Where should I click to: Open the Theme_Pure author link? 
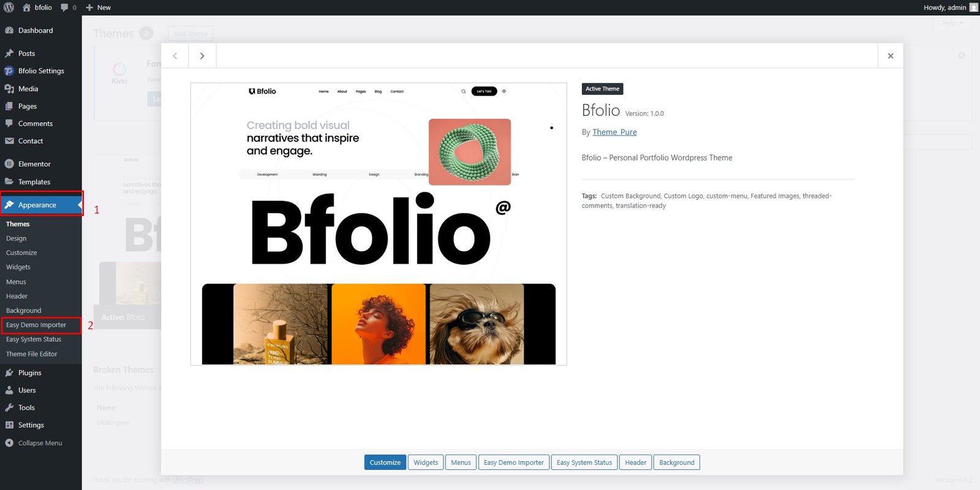614,132
